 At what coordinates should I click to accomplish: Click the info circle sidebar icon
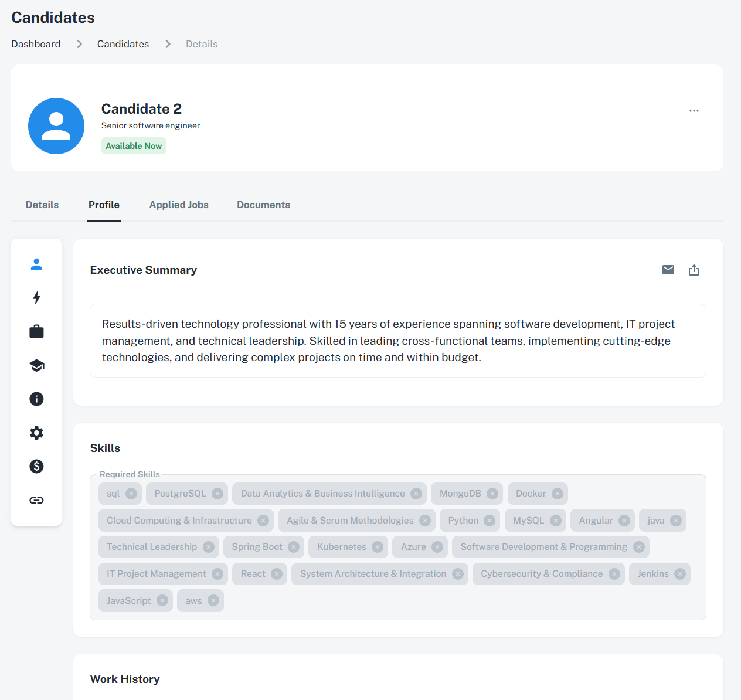36,399
